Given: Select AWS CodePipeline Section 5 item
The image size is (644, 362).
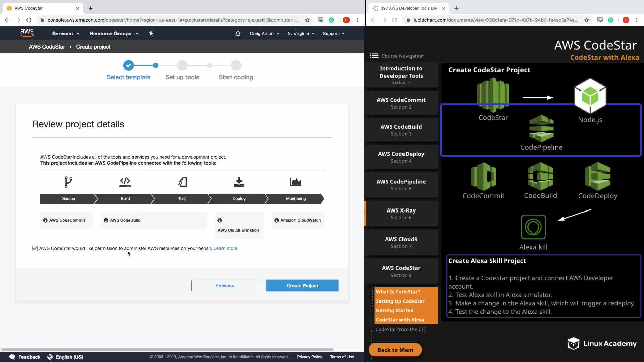Looking at the screenshot, I should point(401,185).
